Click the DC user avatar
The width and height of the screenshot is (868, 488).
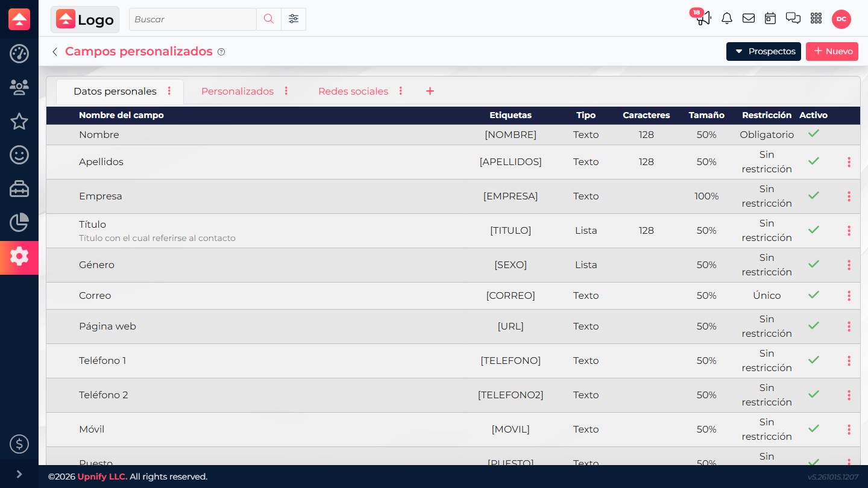(841, 19)
